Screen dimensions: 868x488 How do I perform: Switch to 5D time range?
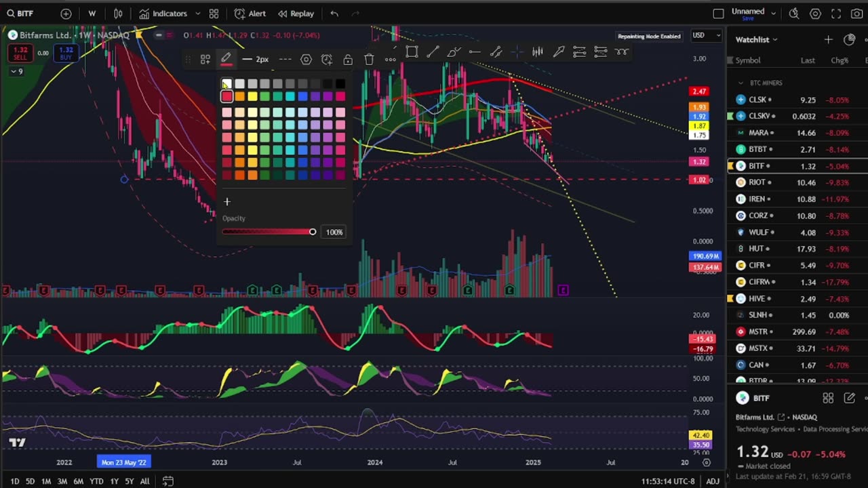[30, 481]
